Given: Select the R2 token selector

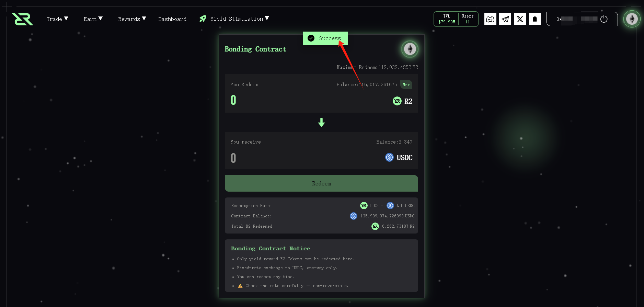Looking at the screenshot, I should point(403,101).
